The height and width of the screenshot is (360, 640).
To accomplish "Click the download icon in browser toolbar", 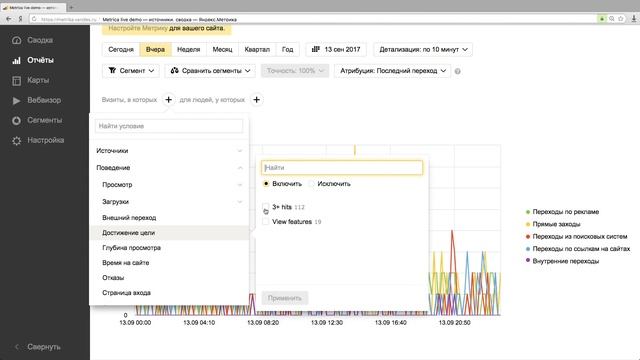I will pos(634,19).
